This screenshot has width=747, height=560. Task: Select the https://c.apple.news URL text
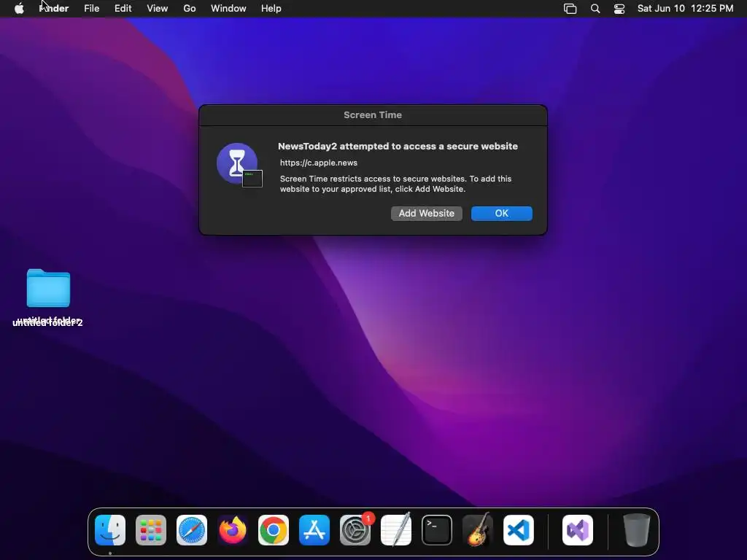pos(318,163)
